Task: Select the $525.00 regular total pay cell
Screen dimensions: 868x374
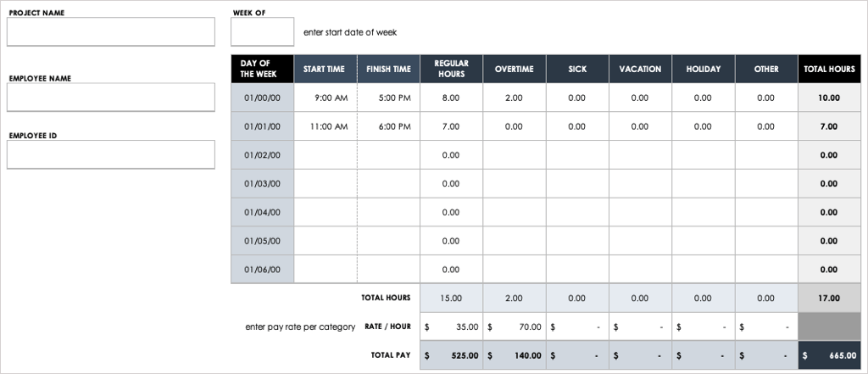Action: click(451, 355)
